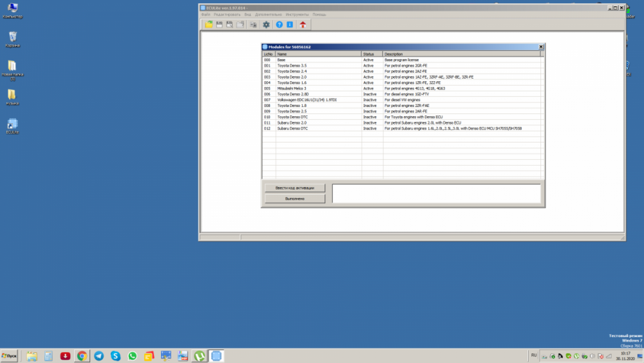Screen dimensions: 644x363
Task: Open settings via the gear toolbar icon
Action: 266,25
